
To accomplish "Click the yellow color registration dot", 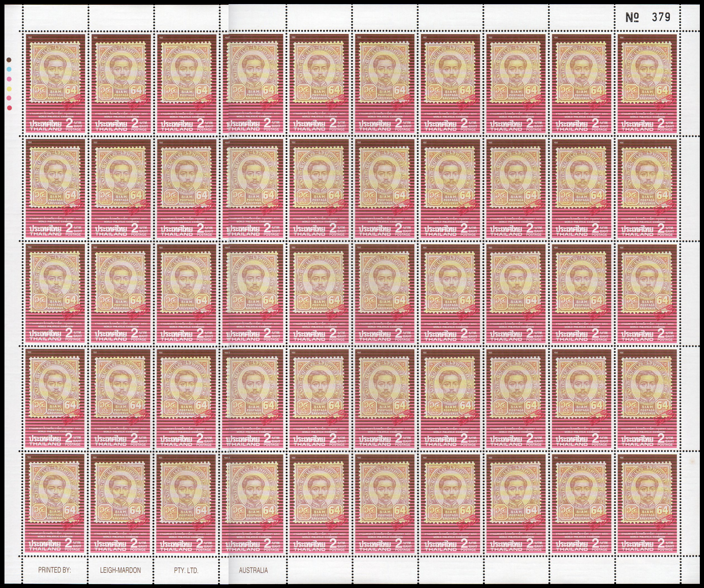I will tap(9, 89).
